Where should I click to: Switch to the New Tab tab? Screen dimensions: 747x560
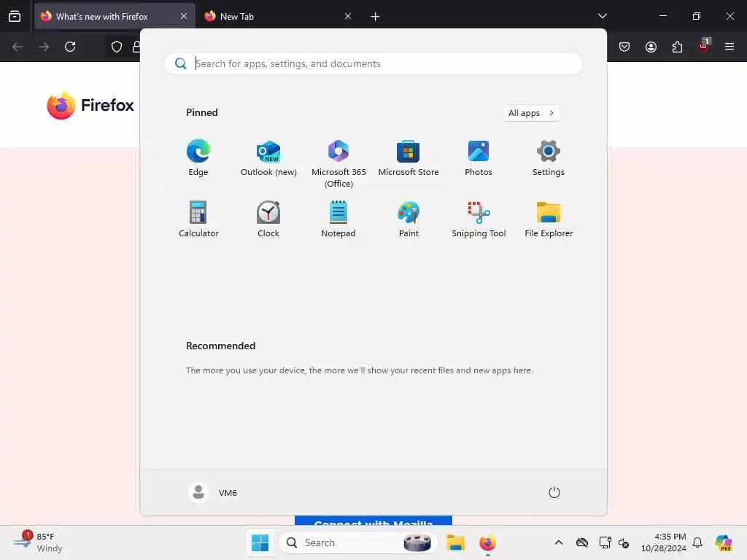tap(279, 16)
